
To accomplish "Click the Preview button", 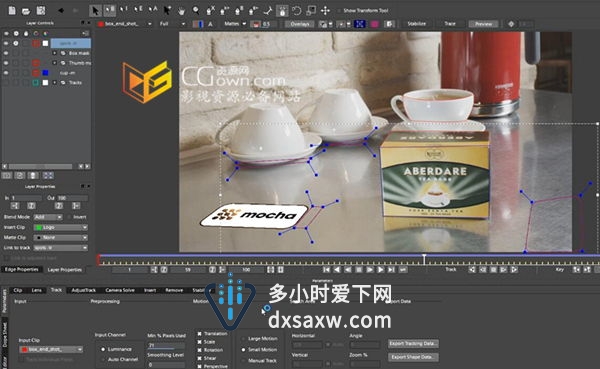I will pos(484,24).
